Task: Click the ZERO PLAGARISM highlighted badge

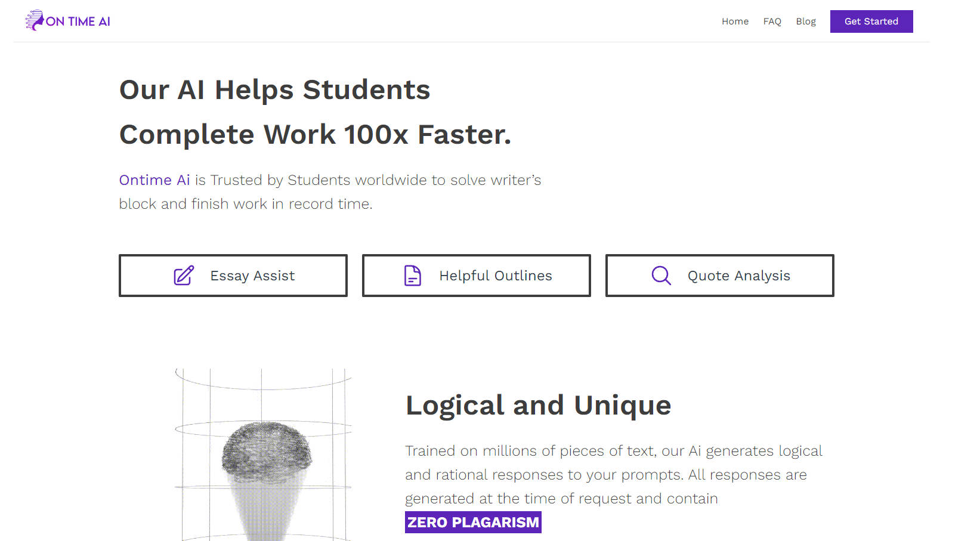Action: tap(472, 522)
